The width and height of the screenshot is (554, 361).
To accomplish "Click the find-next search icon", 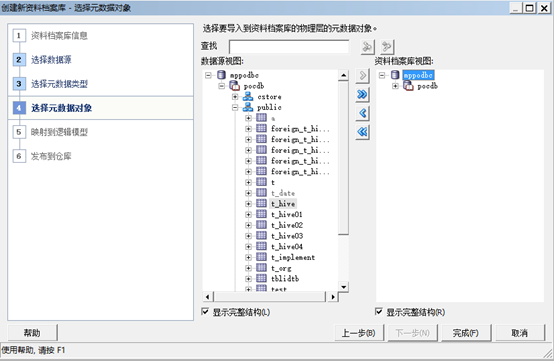I will coord(367,47).
